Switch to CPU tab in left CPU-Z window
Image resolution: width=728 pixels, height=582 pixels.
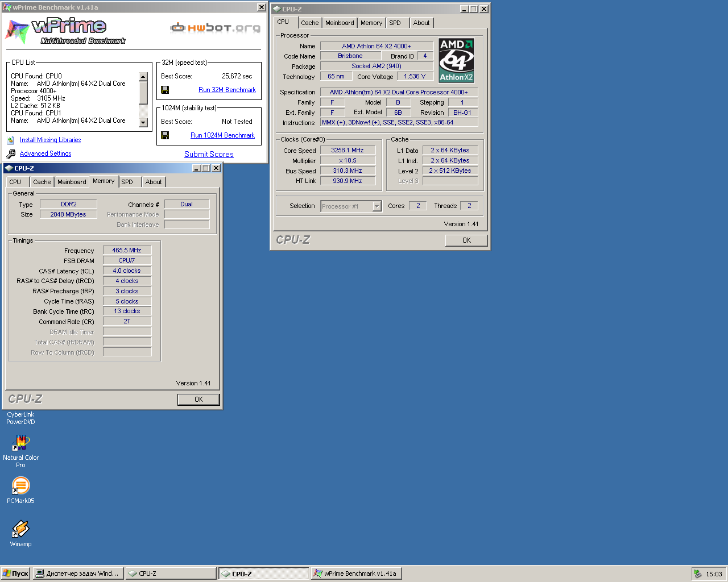(x=15, y=182)
